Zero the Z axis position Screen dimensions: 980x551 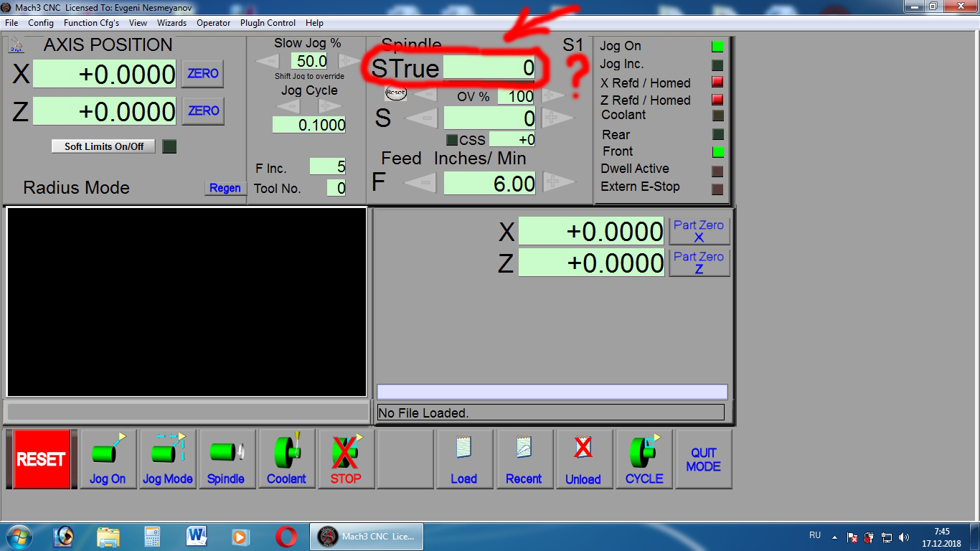(203, 110)
